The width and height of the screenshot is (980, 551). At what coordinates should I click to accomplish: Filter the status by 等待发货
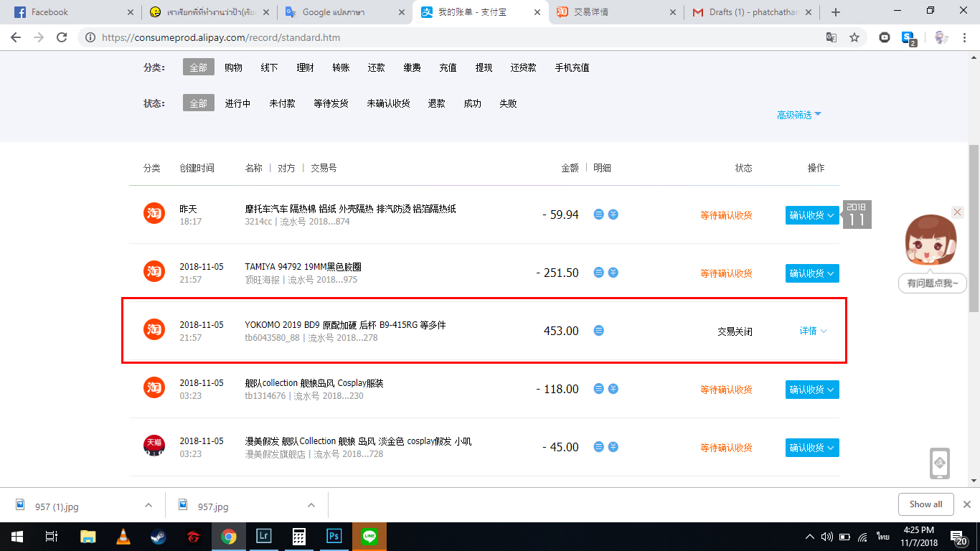[331, 103]
